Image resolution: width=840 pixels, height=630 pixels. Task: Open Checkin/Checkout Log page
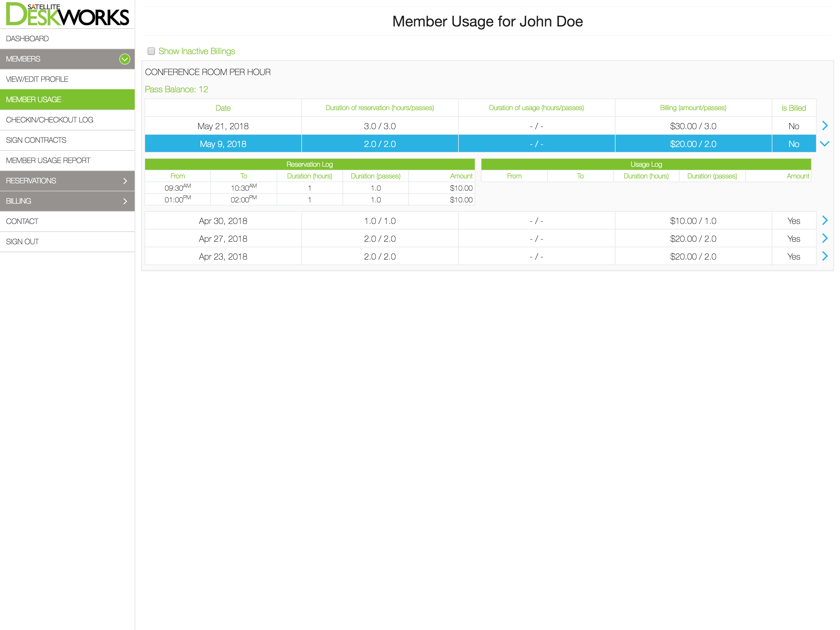pos(67,120)
